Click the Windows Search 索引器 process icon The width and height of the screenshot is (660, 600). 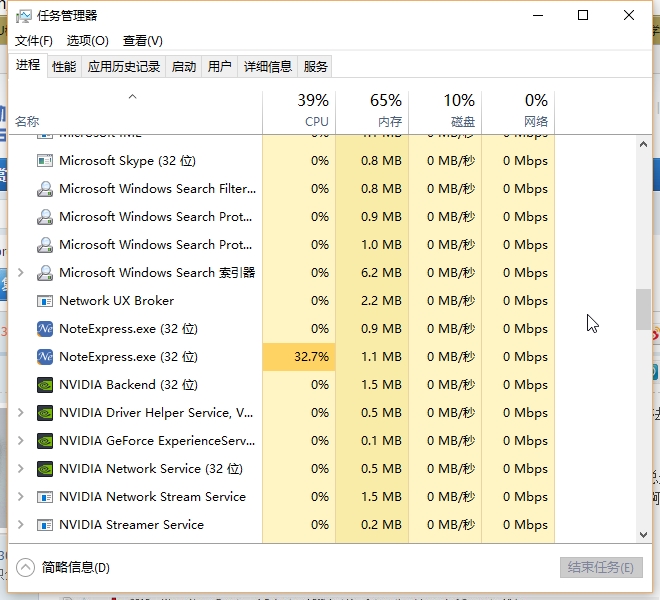click(45, 273)
